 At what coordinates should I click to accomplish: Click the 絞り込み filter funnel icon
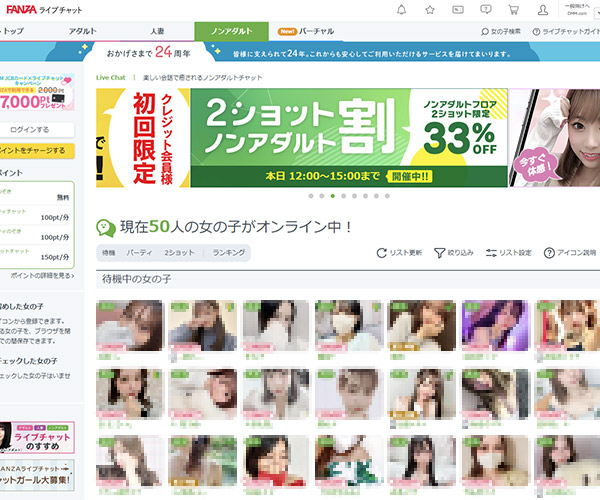pyautogui.click(x=439, y=253)
